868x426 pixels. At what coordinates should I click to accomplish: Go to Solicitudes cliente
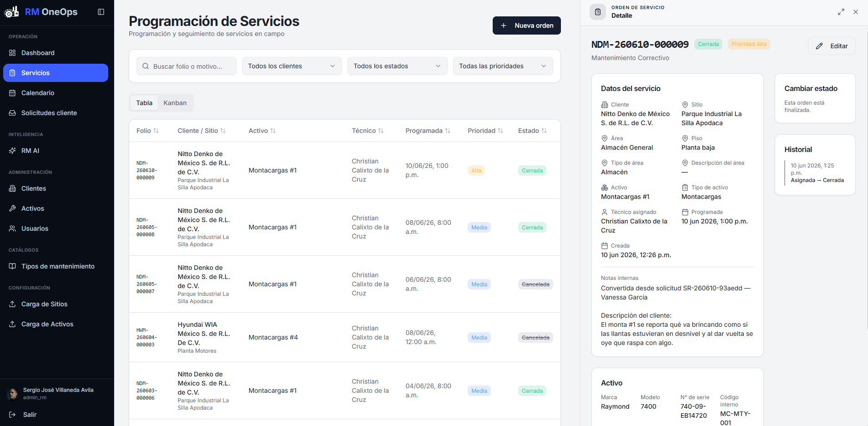56,113
